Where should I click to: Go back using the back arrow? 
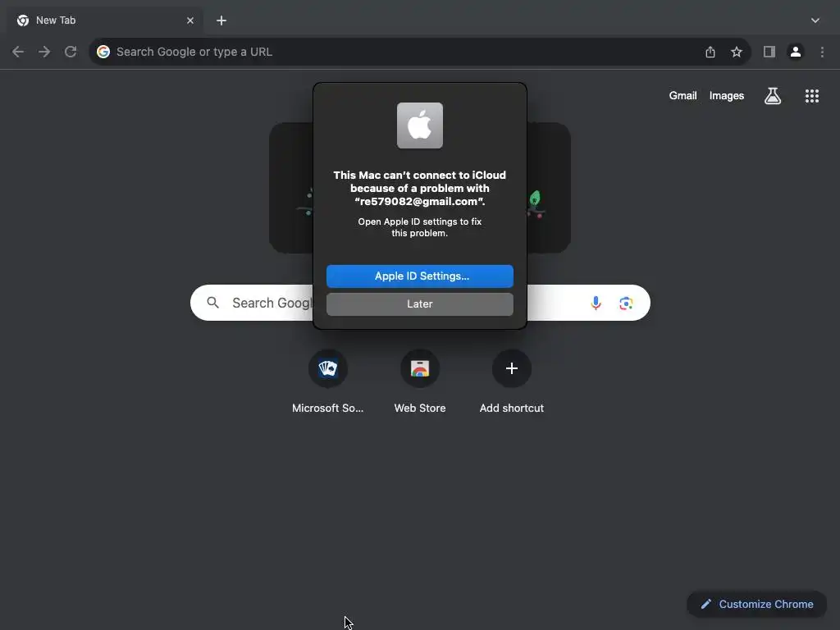18,52
